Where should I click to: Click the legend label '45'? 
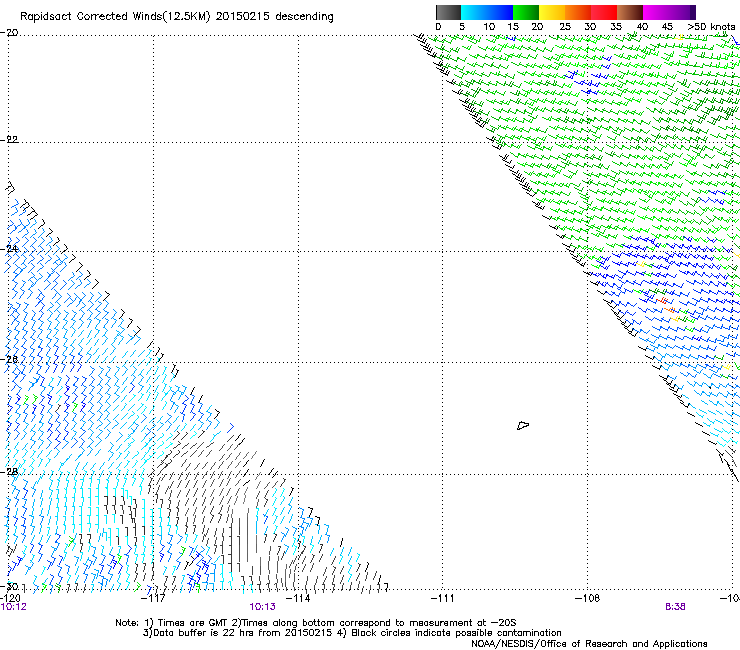[x=667, y=27]
